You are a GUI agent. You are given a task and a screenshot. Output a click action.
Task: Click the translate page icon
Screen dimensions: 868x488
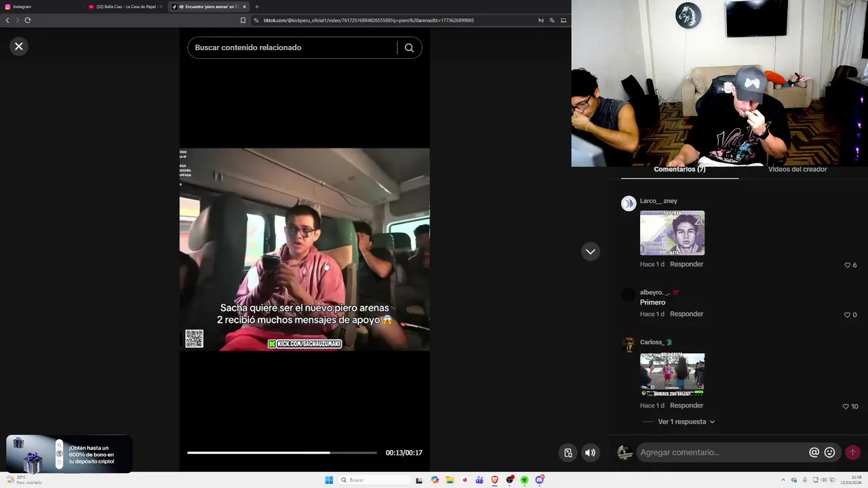coord(552,20)
